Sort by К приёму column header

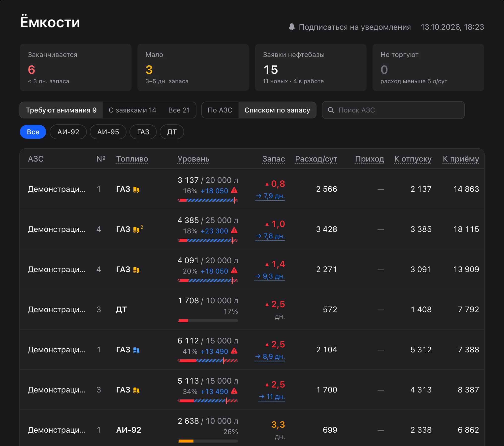tap(461, 159)
